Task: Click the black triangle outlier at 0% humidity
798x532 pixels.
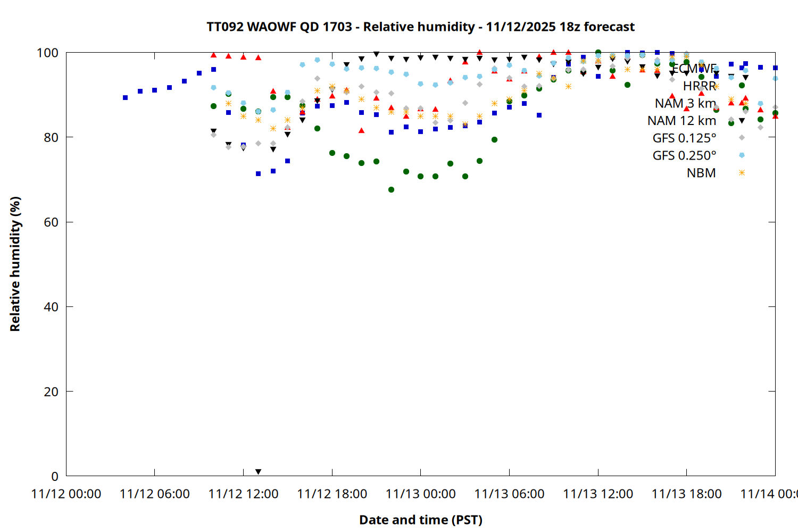Action: click(x=258, y=472)
